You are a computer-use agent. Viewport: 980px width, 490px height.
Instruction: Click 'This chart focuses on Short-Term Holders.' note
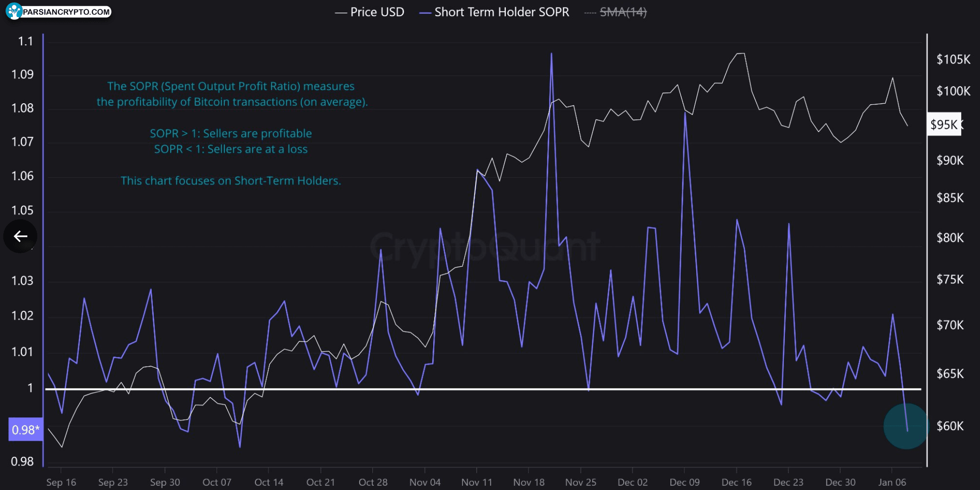click(x=231, y=181)
